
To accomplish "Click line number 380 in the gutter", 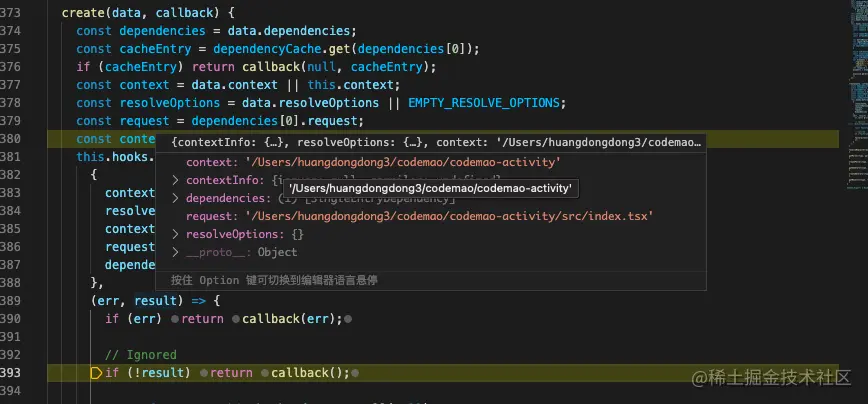I will 11,139.
